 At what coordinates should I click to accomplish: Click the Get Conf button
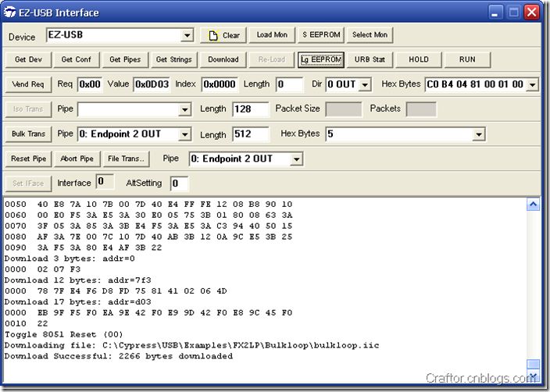click(x=76, y=59)
